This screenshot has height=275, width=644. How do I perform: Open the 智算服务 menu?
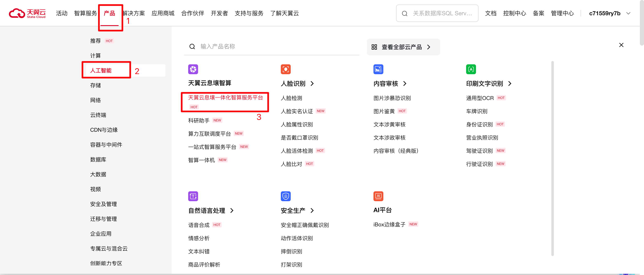pos(85,13)
